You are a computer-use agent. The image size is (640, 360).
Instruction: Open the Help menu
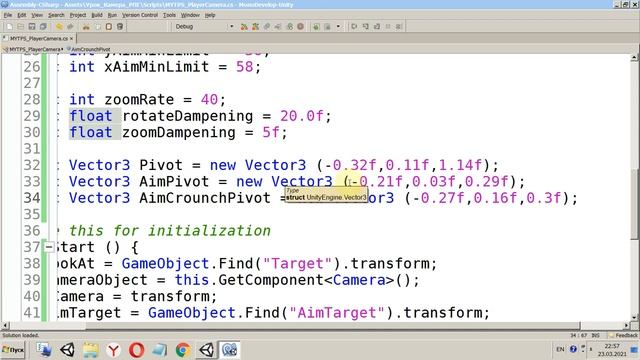[x=210, y=15]
